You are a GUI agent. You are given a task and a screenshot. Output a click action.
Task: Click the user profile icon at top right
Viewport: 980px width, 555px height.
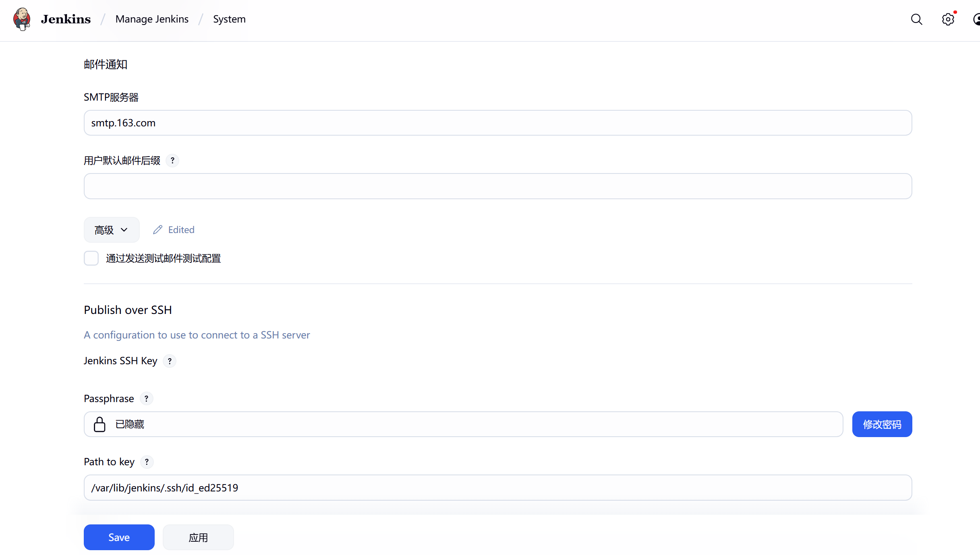[976, 19]
